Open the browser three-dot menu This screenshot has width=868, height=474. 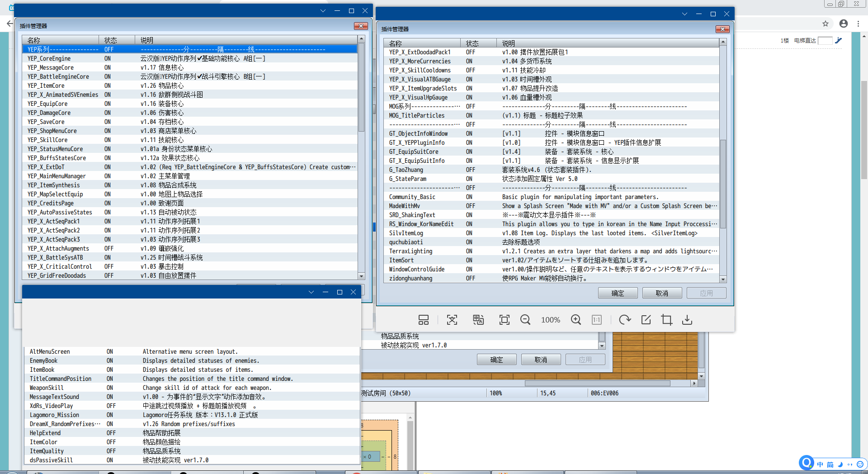point(858,24)
